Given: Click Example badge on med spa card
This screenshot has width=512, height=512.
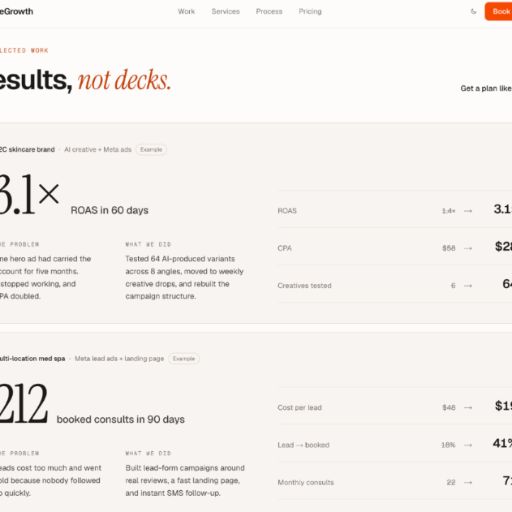Looking at the screenshot, I should [184, 358].
